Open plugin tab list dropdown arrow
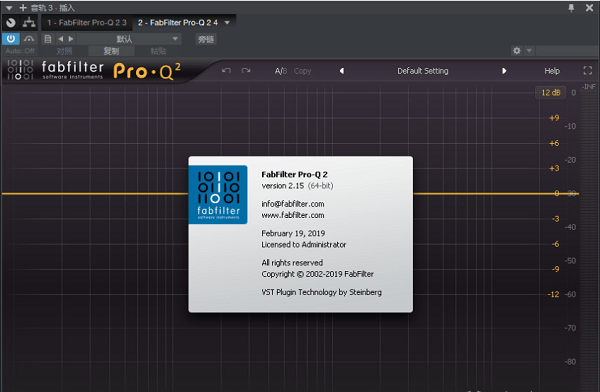600x392 pixels. [x=227, y=23]
